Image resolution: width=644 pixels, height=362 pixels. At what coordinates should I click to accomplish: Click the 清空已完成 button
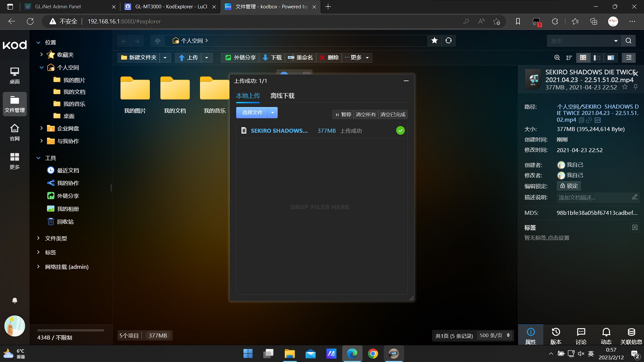click(393, 115)
